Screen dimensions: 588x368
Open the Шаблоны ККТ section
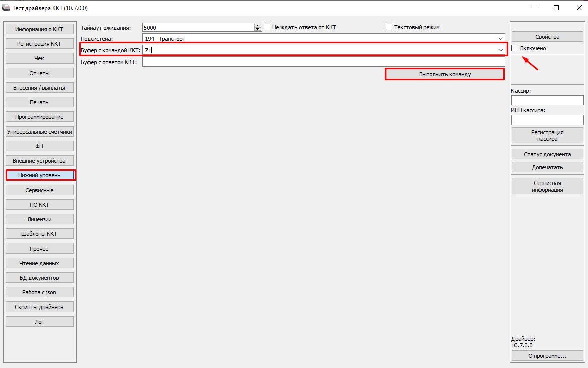click(x=39, y=234)
